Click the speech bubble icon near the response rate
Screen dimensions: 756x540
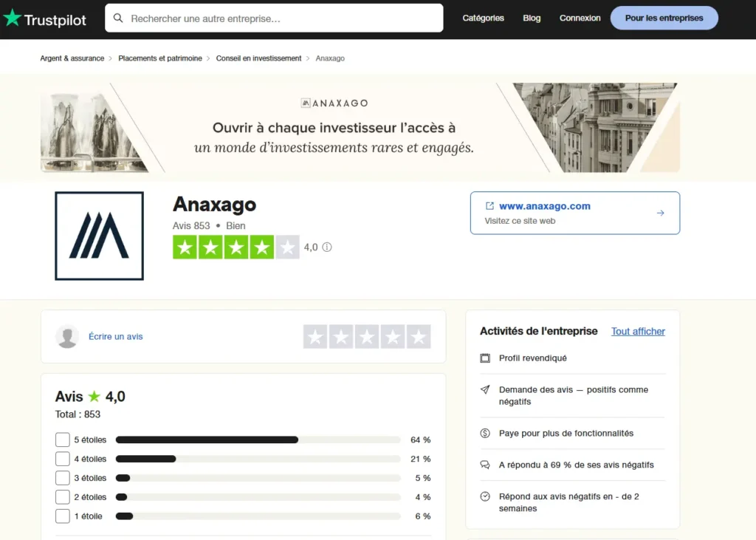(485, 465)
